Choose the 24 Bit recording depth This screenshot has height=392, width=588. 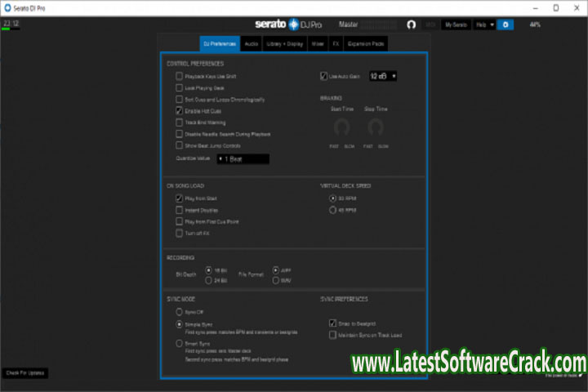click(210, 280)
